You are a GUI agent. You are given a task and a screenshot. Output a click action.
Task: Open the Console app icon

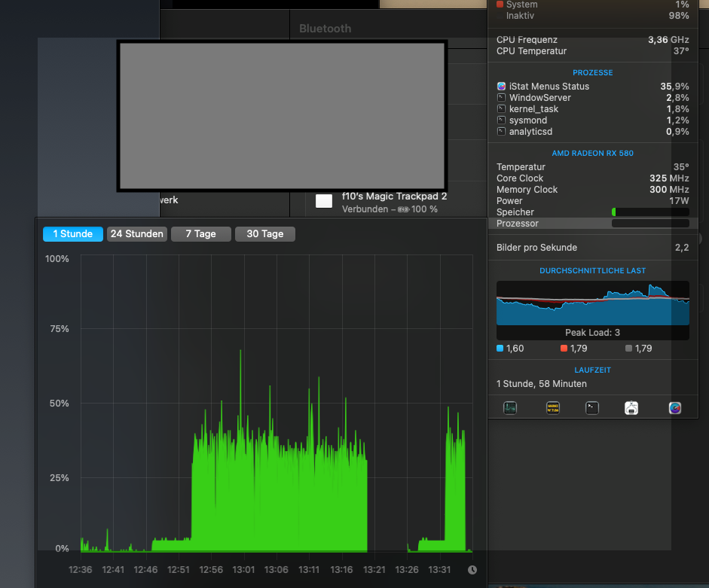[x=553, y=408]
